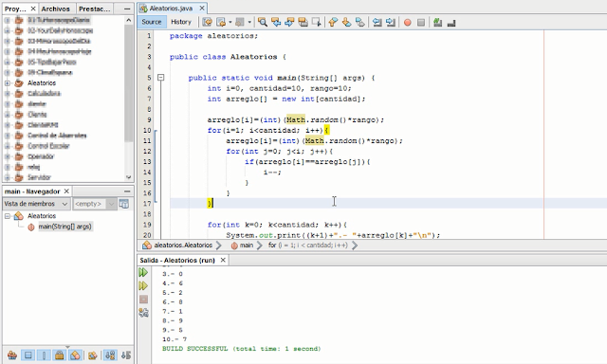Switch to the Archivos tab

[x=55, y=9]
